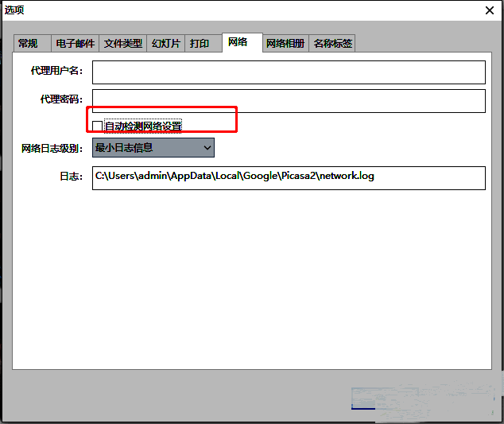Image resolution: width=504 pixels, height=424 pixels.
Task: Open the 打印 settings tab
Action: tap(199, 44)
